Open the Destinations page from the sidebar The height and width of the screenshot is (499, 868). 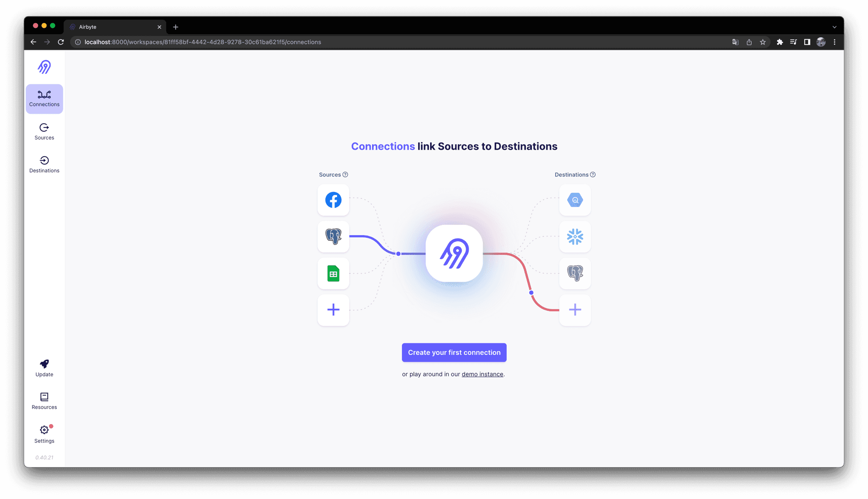(44, 164)
